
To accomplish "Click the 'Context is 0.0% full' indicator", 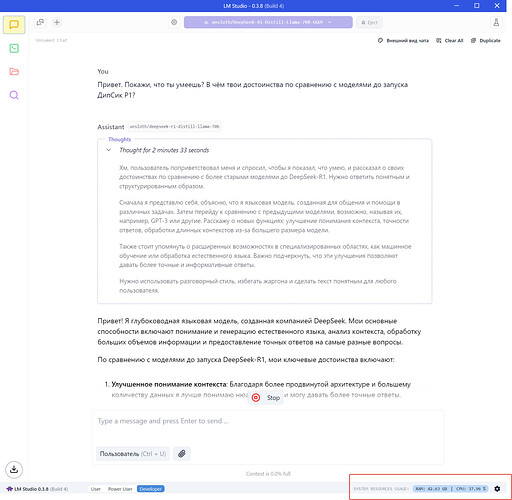I will [268, 474].
